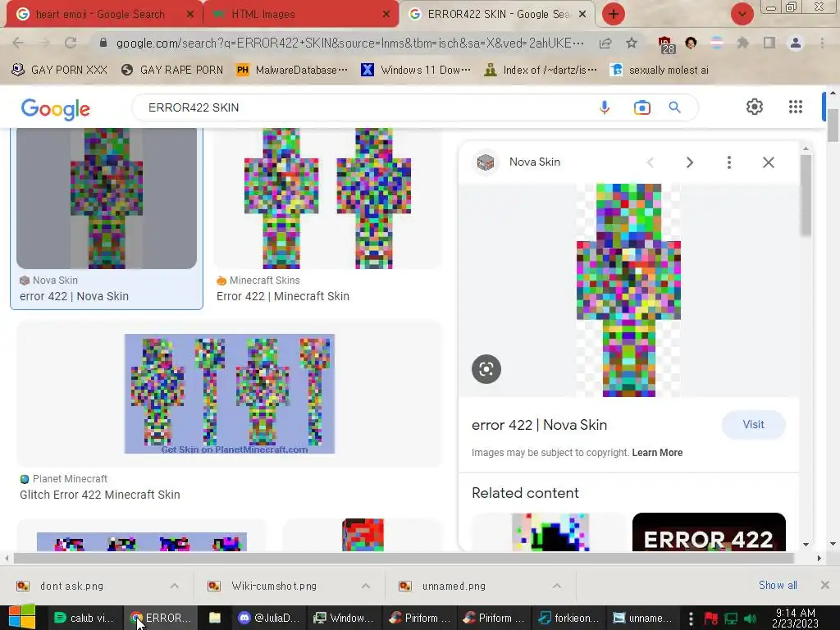
Task: Open Google quick settings gear
Action: [x=755, y=107]
